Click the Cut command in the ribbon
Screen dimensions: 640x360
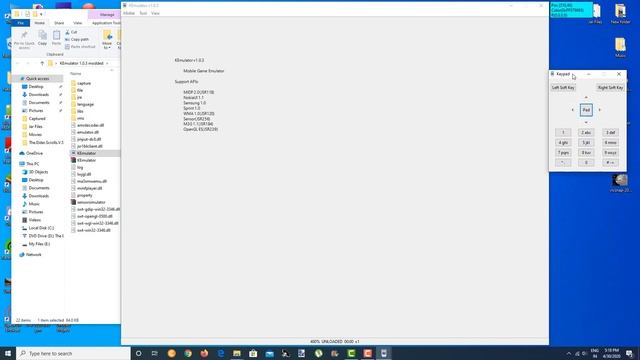coord(71,32)
